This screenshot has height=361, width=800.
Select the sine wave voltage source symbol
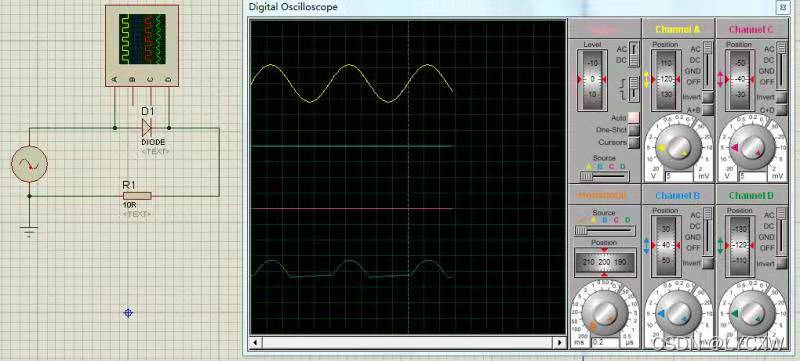tap(29, 164)
